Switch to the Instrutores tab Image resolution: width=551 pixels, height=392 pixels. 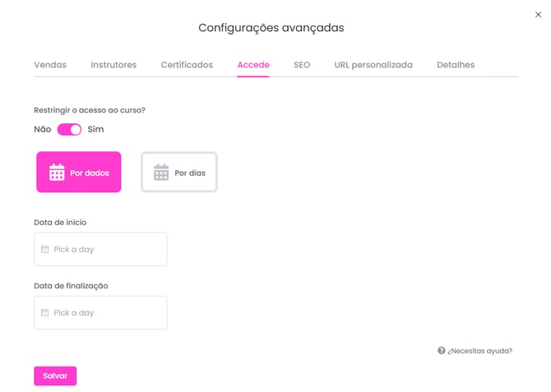click(113, 65)
